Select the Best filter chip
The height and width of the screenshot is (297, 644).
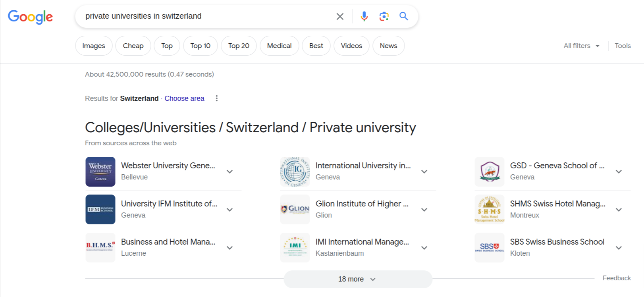(x=316, y=46)
